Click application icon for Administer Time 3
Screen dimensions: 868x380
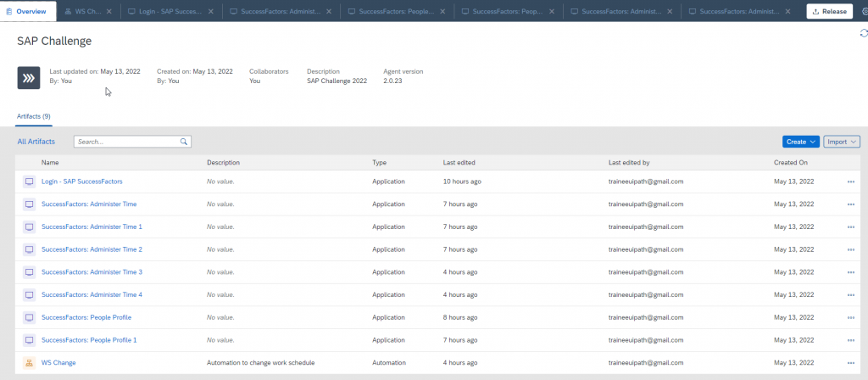click(x=29, y=272)
